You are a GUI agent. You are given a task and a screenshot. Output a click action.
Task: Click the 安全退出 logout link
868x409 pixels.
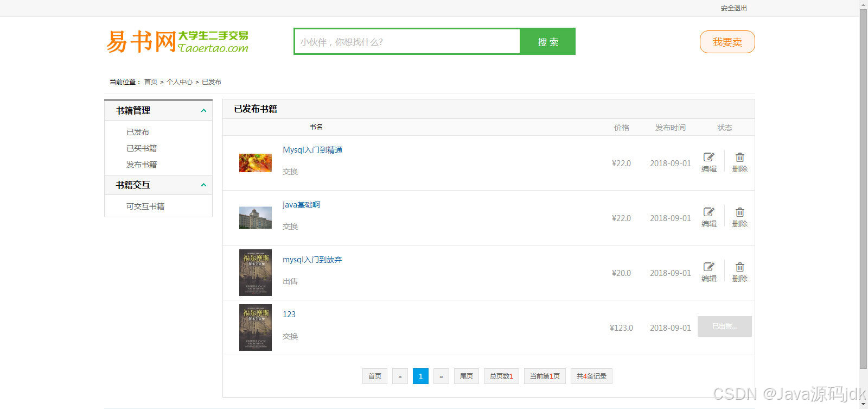(733, 8)
